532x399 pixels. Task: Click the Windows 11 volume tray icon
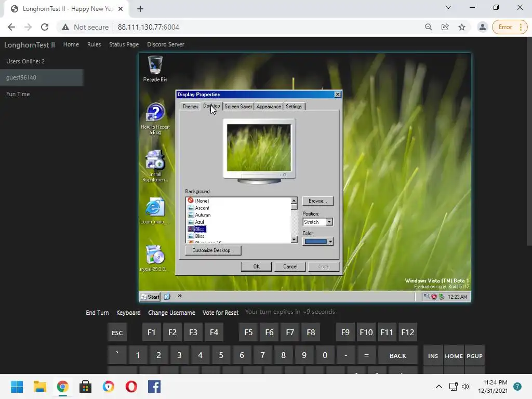465,387
